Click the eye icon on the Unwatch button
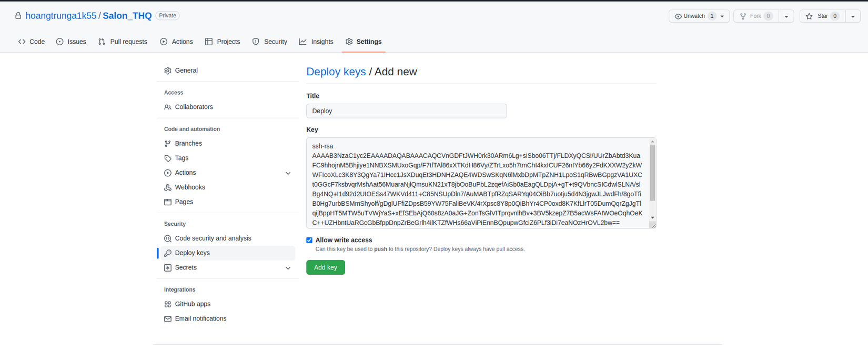 click(678, 16)
